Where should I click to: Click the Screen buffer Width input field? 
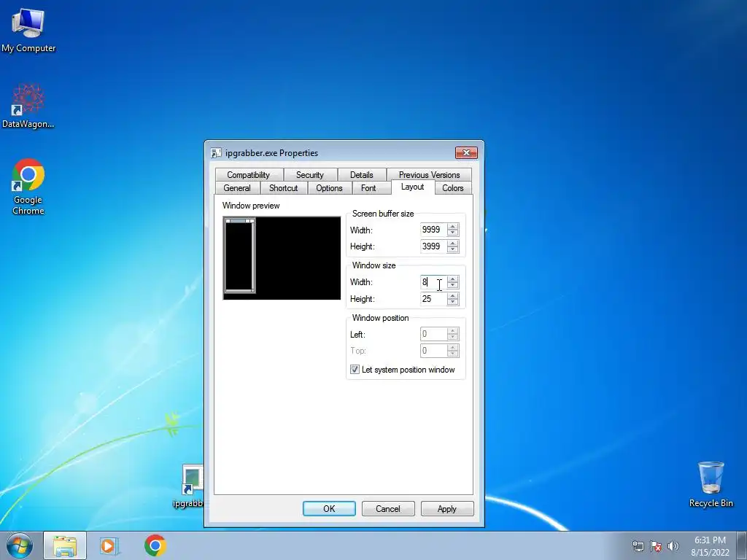pos(433,230)
